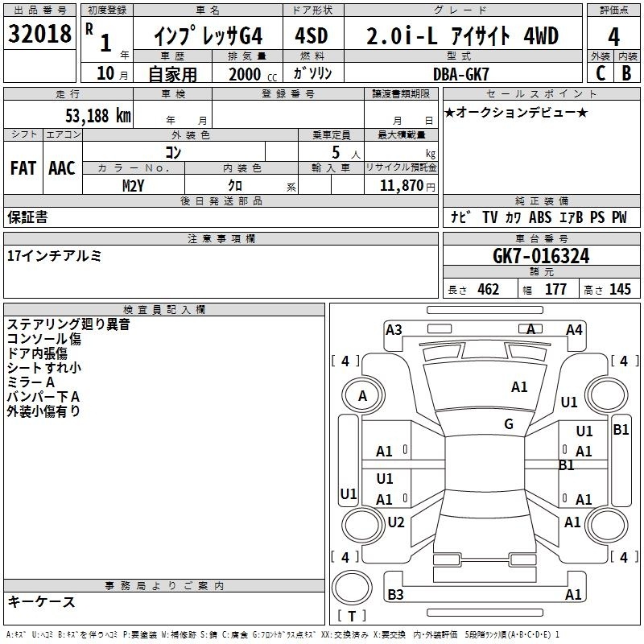Click fuel type ガソリン

[312, 73]
